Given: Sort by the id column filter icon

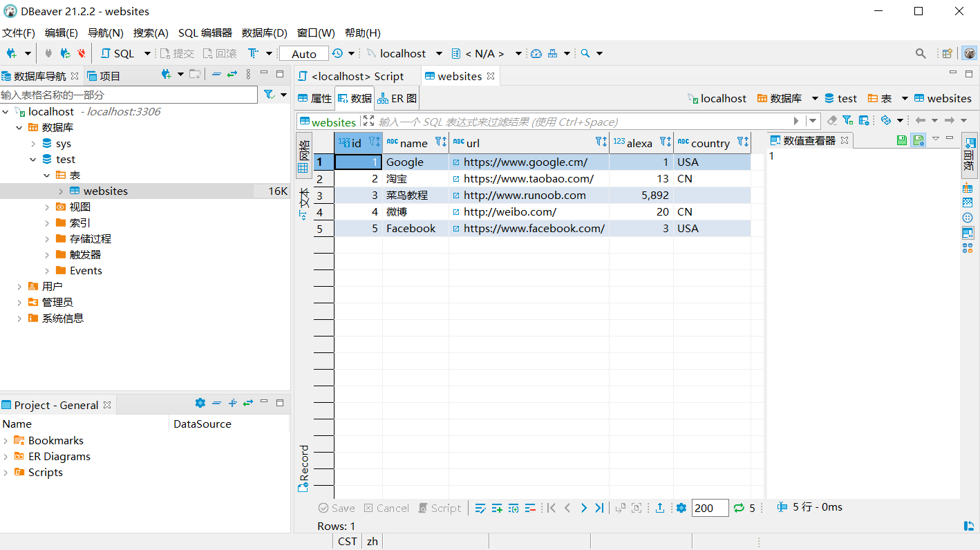Looking at the screenshot, I should (x=374, y=142).
